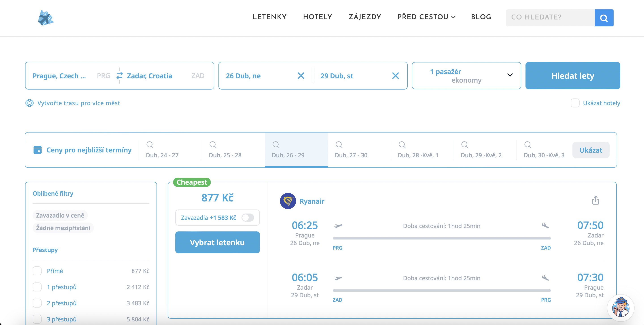Click the share icon on Ryanair flight
644x325 pixels.
pos(595,200)
